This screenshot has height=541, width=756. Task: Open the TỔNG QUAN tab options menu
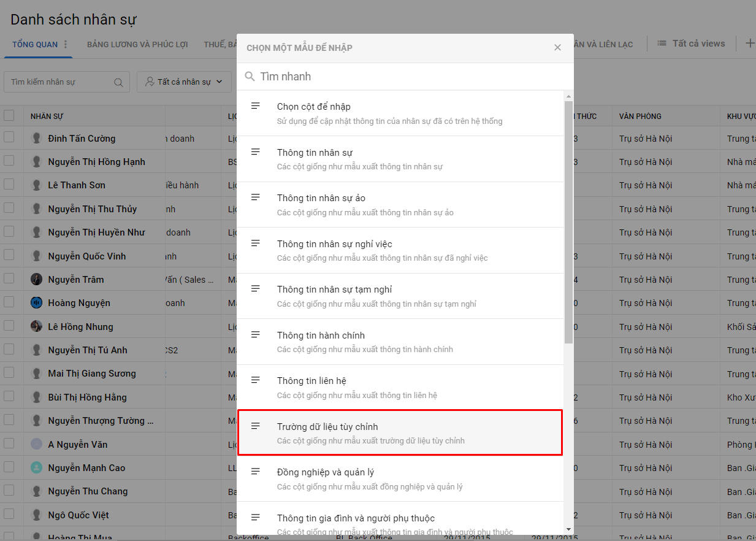tap(66, 44)
